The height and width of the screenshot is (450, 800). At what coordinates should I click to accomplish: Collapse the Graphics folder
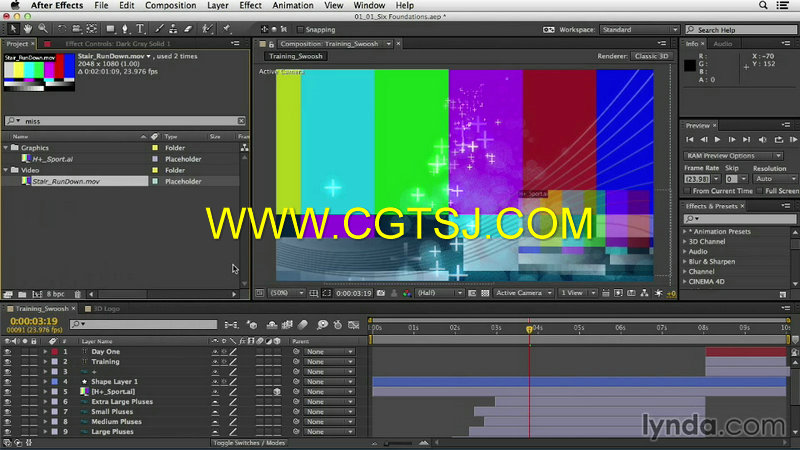(6, 147)
